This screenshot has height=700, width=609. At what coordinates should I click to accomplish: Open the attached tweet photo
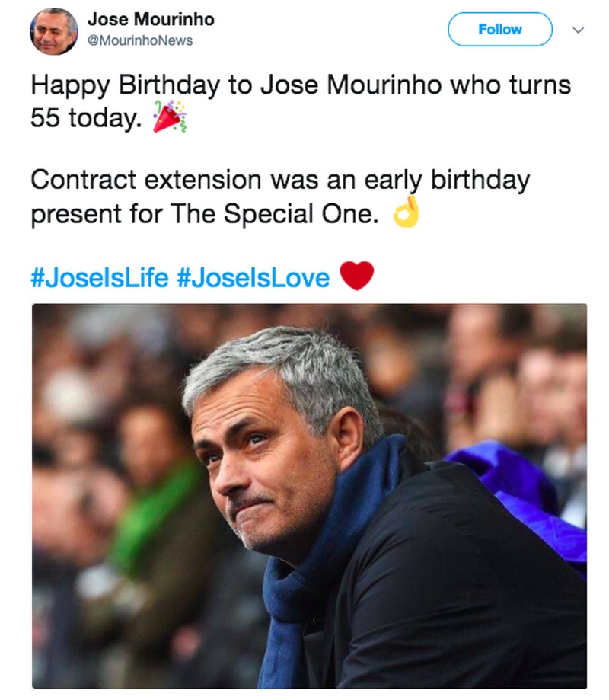tap(309, 495)
